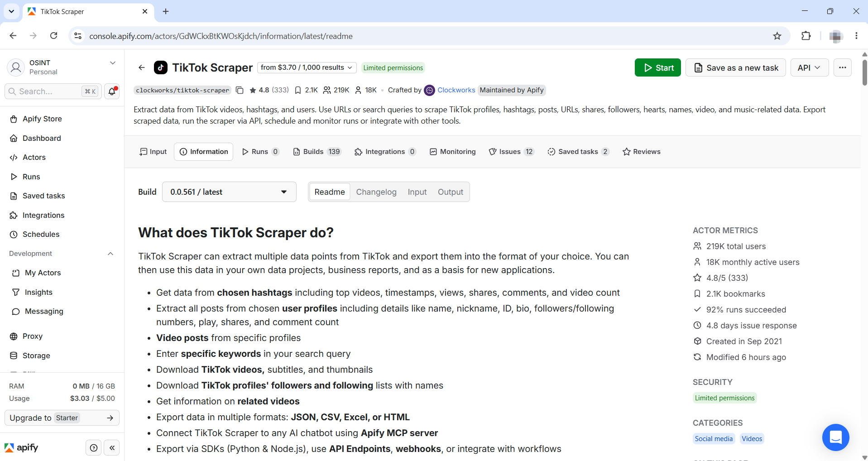Click the Social media category tag
Viewport: 868px width, 461px height.
714,439
